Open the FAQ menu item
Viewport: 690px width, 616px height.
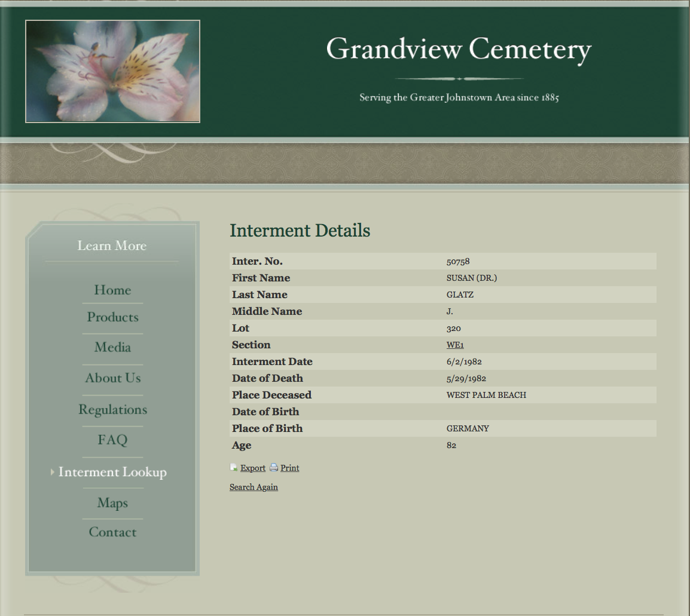point(112,440)
